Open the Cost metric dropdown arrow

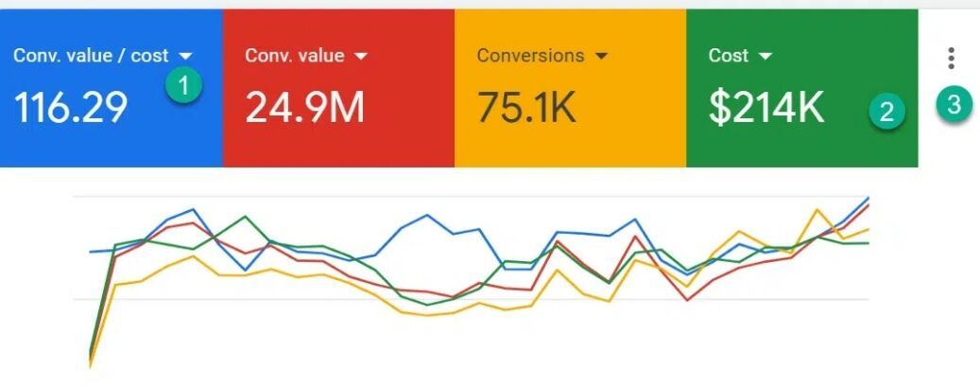pos(765,56)
